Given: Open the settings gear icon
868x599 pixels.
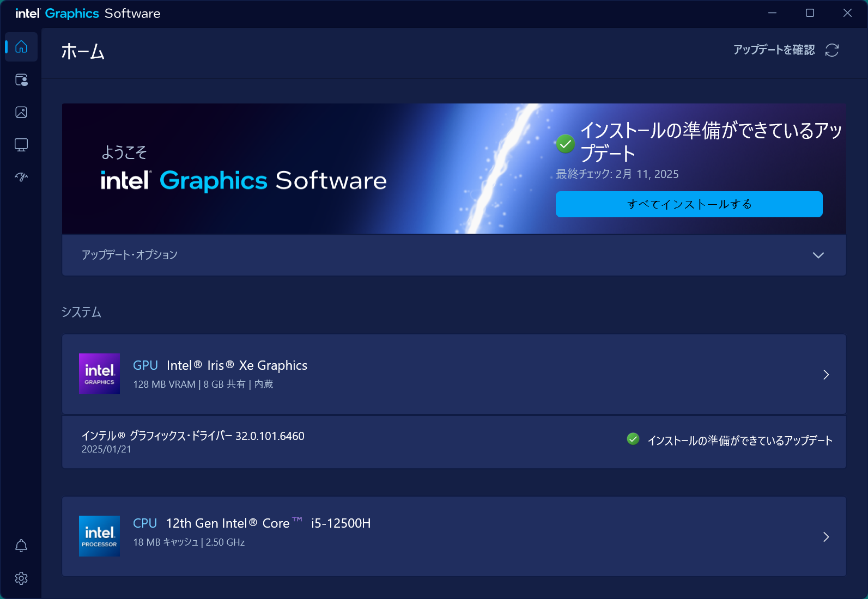Looking at the screenshot, I should coord(21,578).
